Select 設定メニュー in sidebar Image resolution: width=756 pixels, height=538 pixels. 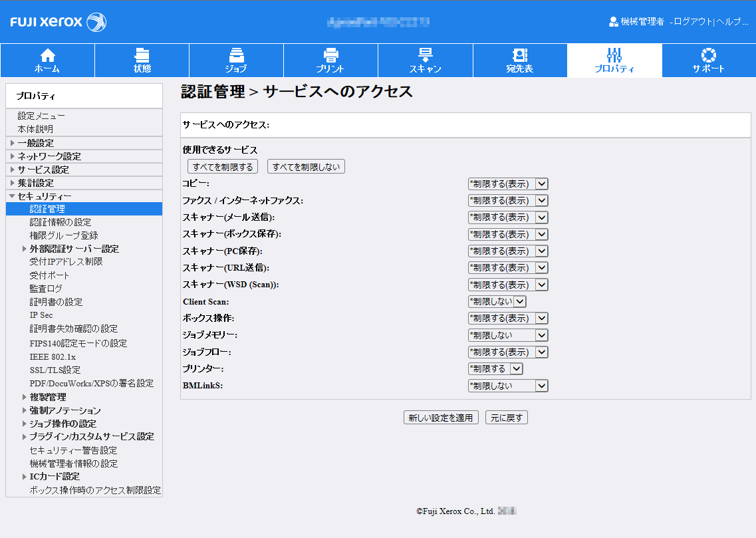click(x=41, y=116)
